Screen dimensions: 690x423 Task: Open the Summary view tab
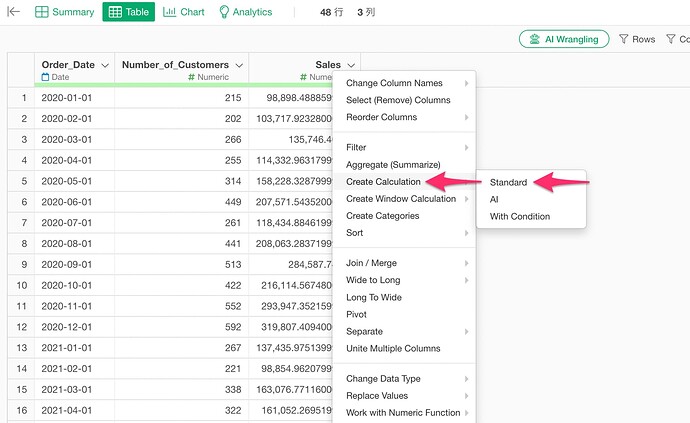pos(65,12)
